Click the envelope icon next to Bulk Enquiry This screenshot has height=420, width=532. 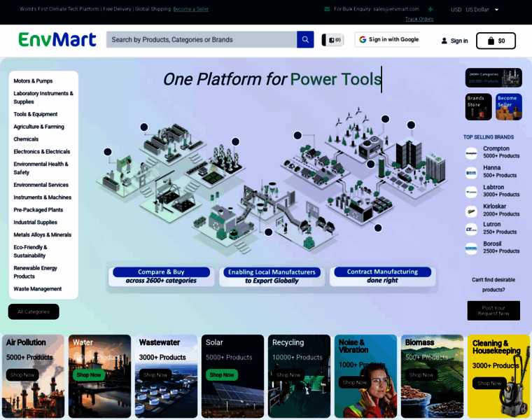327,9
